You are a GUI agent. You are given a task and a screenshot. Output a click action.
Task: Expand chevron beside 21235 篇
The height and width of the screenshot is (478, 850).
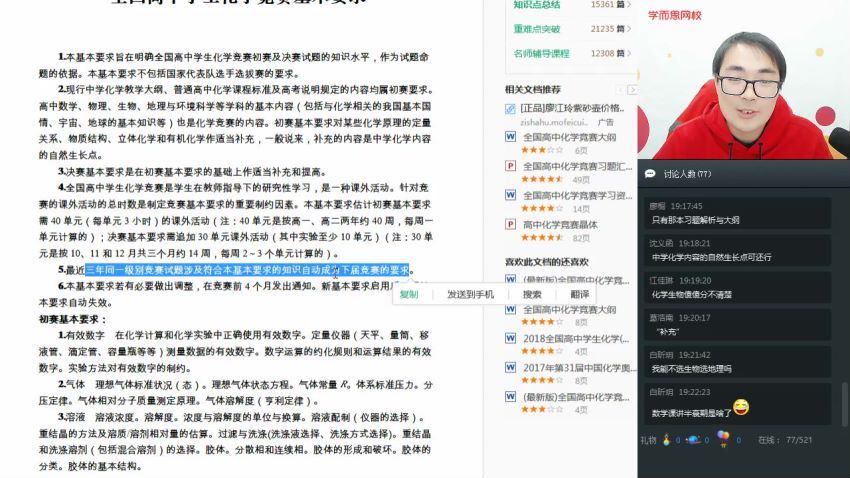pyautogui.click(x=629, y=29)
